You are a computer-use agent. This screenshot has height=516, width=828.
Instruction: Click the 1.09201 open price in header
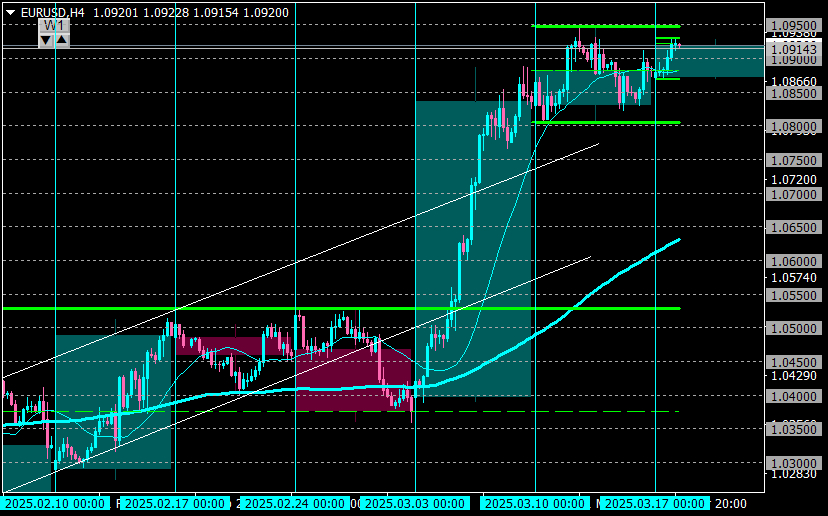116,13
